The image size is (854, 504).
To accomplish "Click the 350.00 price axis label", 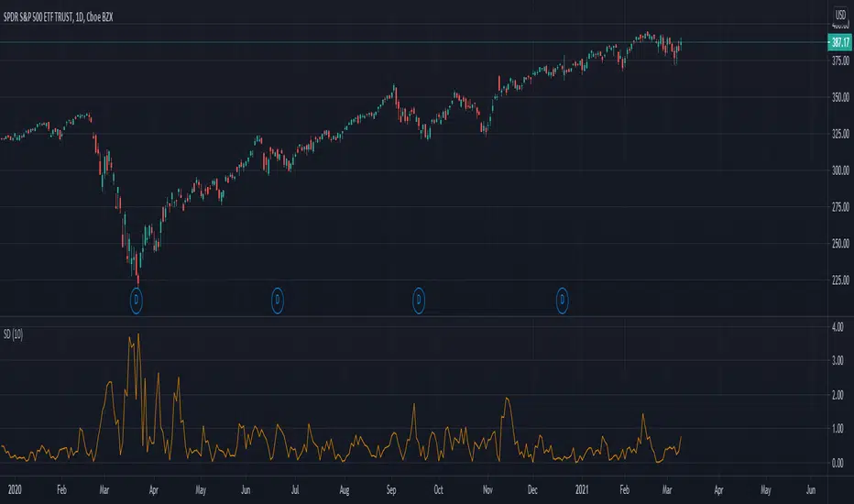I will pos(840,97).
